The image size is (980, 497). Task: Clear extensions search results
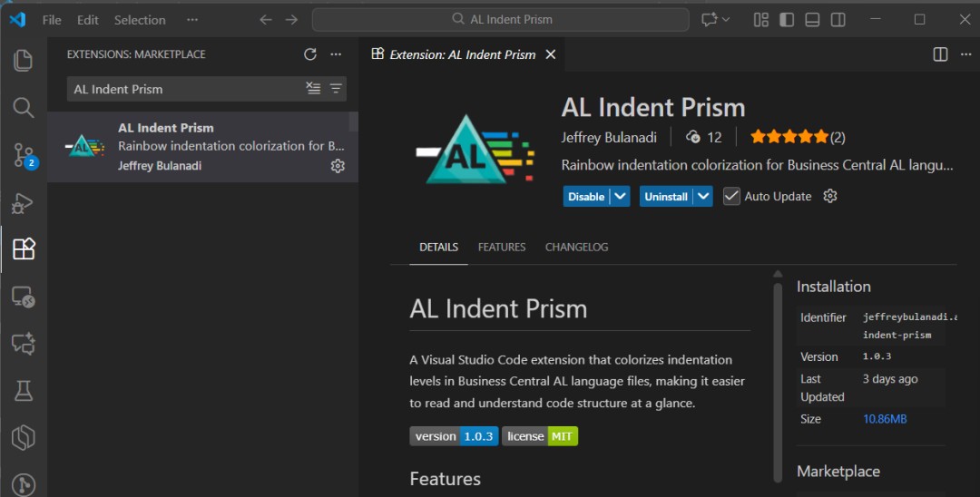click(x=313, y=88)
